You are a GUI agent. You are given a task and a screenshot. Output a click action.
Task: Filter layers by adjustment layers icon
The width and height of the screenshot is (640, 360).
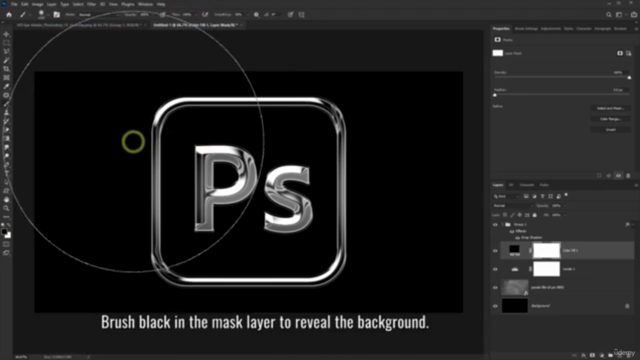click(534, 196)
